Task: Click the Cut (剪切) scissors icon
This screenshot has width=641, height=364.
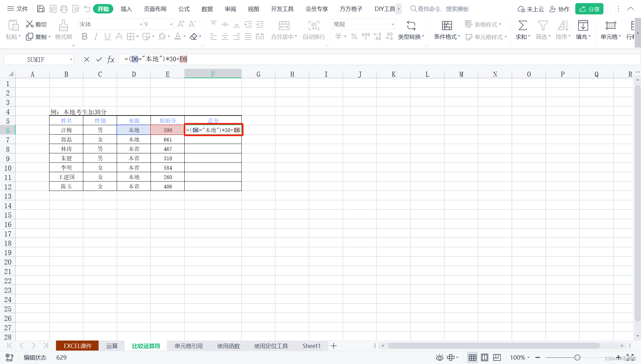Action: 29,24
